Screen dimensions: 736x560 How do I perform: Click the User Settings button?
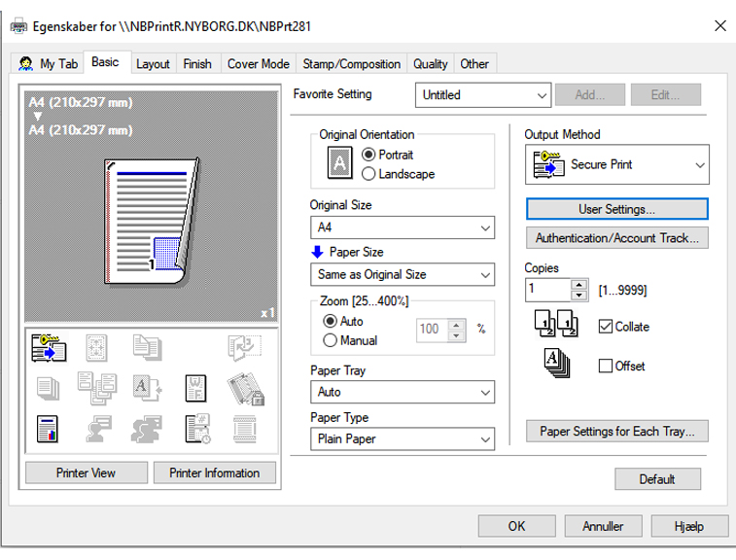[616, 209]
